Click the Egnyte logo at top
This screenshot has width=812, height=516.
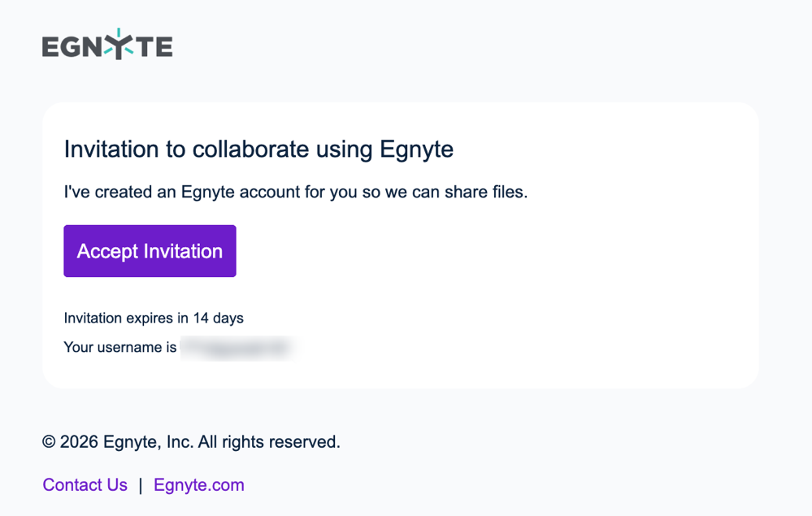[107, 46]
